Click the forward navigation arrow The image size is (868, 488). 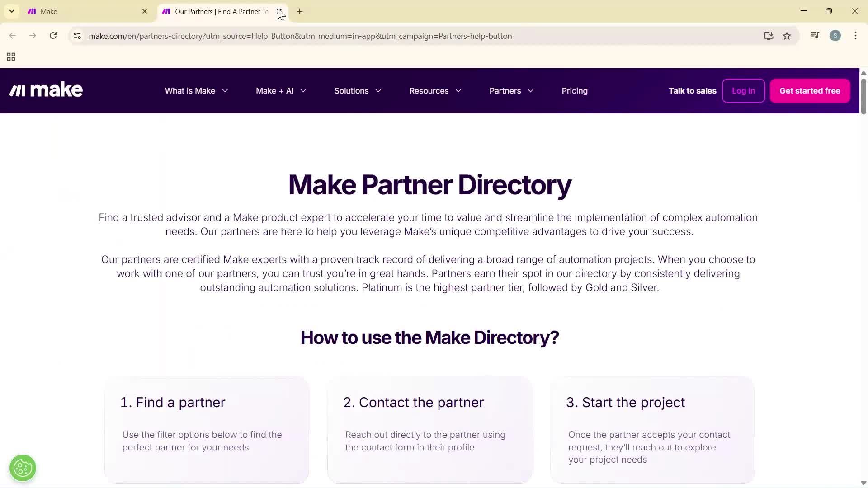(32, 36)
